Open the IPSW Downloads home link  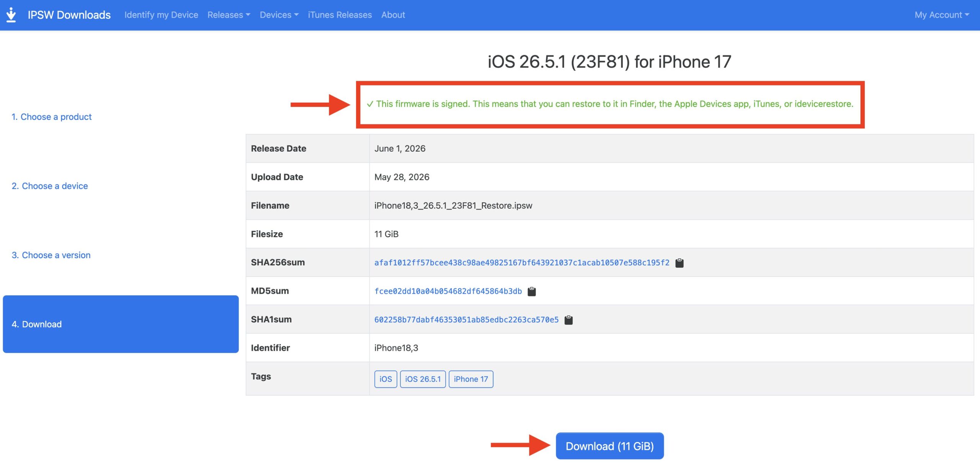[x=69, y=15]
